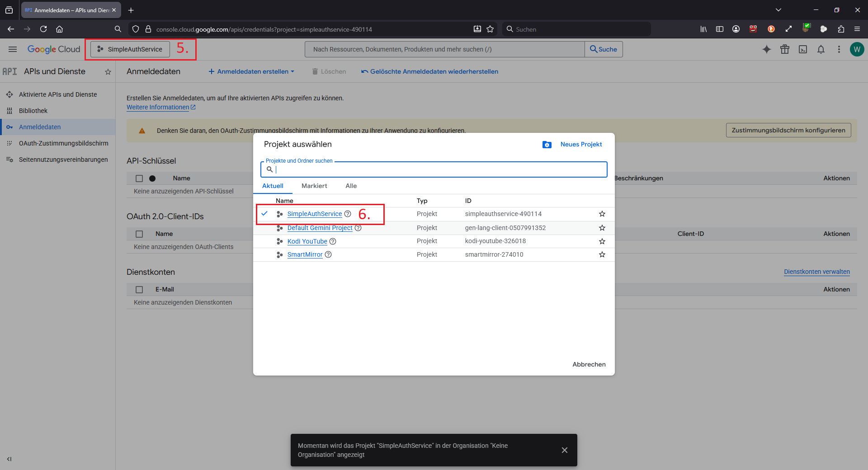This screenshot has height=470, width=868.
Task: Click Gelöschte Anmeldedaten wiederherstellen
Action: pos(429,71)
